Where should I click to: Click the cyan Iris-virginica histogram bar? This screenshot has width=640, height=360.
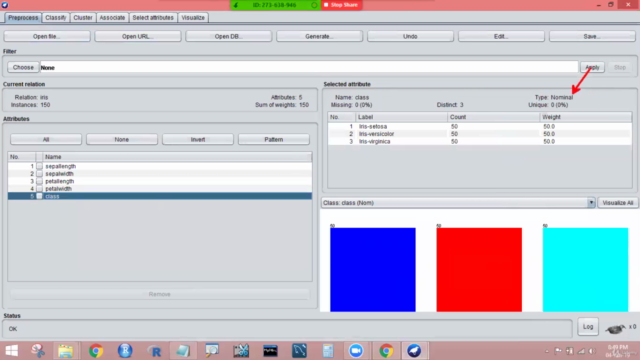pos(585,270)
